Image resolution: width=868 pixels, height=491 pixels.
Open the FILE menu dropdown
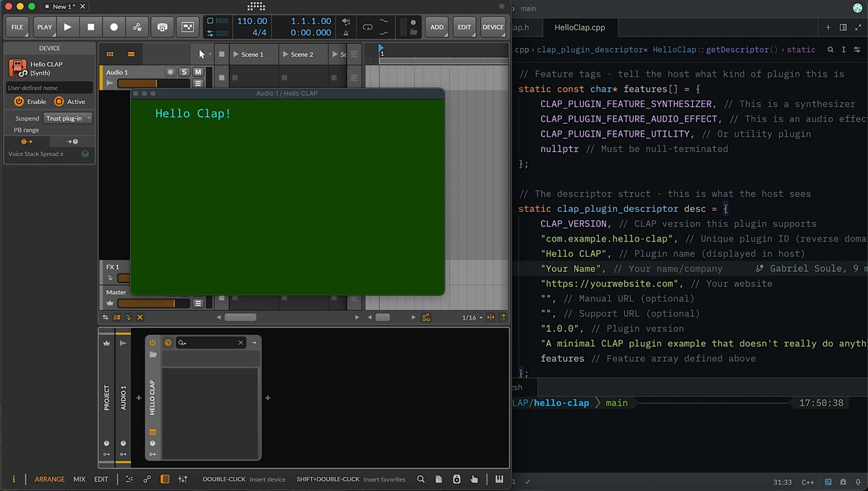[17, 27]
